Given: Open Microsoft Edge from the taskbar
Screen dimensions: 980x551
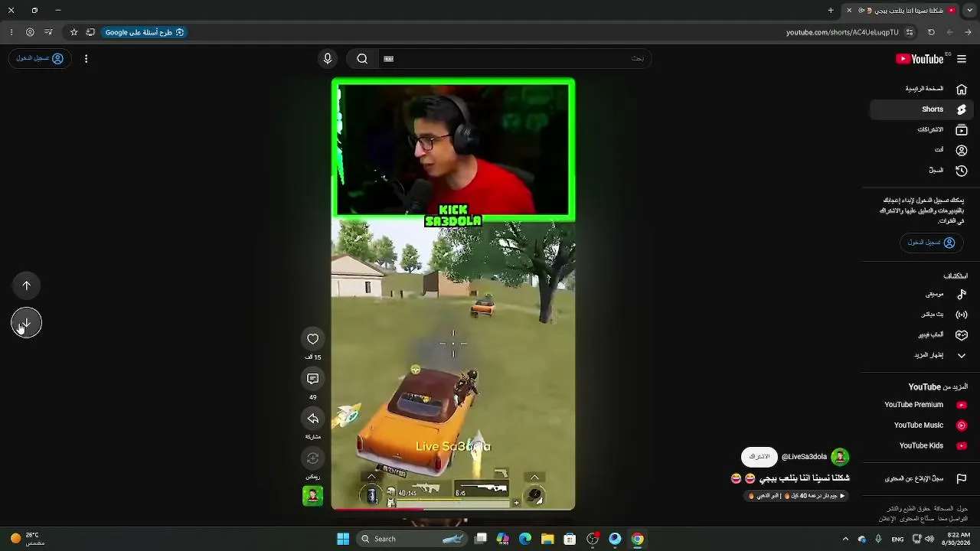Looking at the screenshot, I should point(525,539).
